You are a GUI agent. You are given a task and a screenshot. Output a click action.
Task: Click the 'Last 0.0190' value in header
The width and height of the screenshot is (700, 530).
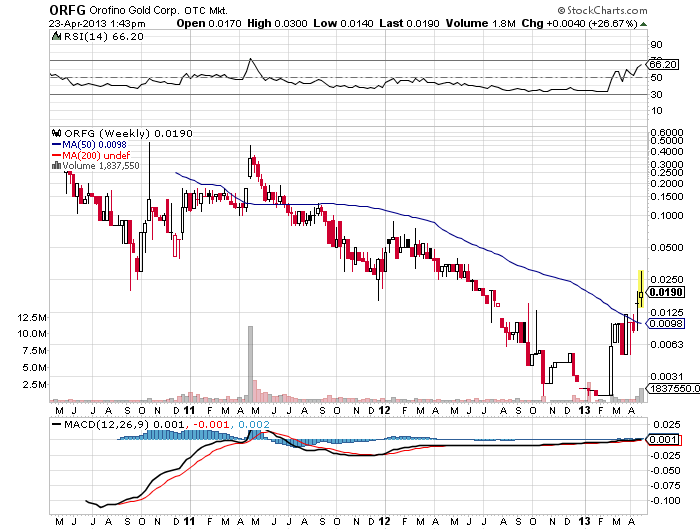(x=409, y=23)
